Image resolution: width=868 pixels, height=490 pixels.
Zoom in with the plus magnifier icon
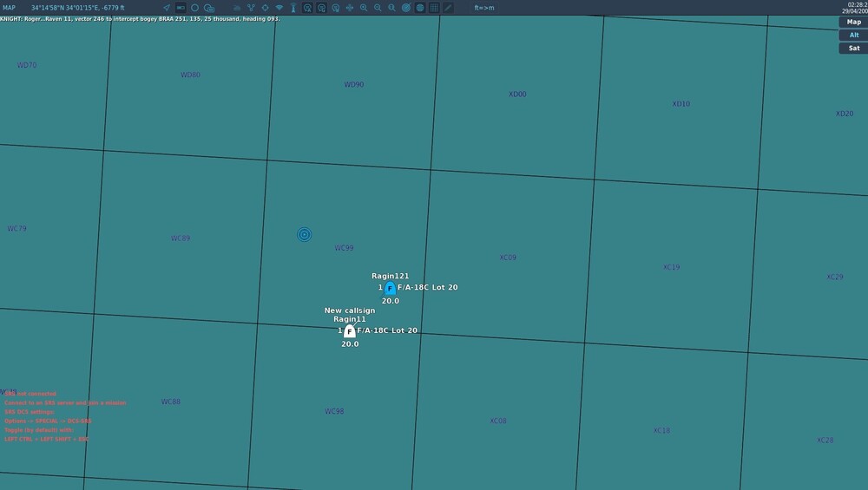point(364,8)
